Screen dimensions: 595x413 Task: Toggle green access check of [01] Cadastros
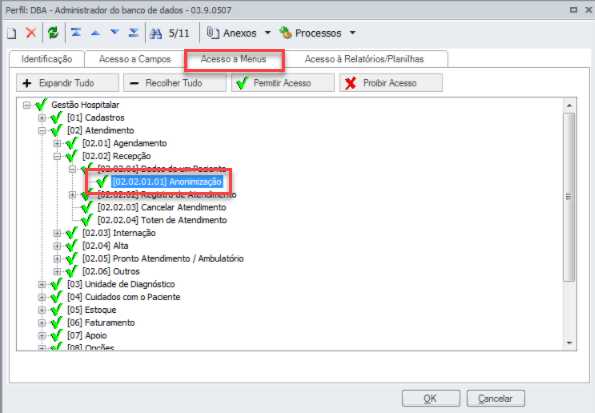(56, 117)
